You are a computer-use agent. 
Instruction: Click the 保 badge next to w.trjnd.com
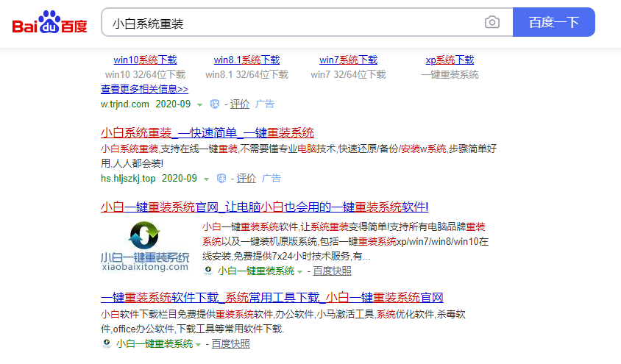(215, 104)
